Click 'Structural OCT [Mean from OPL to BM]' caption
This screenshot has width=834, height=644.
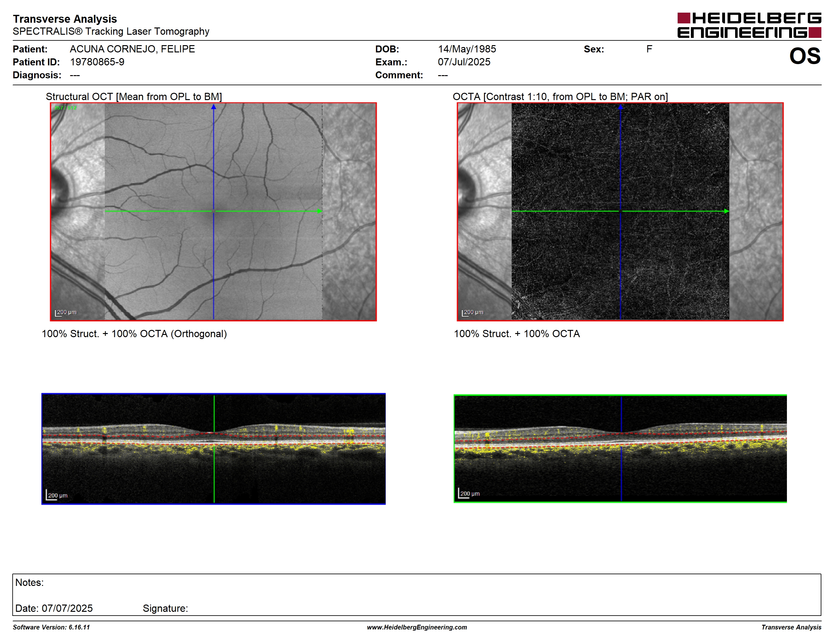[134, 97]
